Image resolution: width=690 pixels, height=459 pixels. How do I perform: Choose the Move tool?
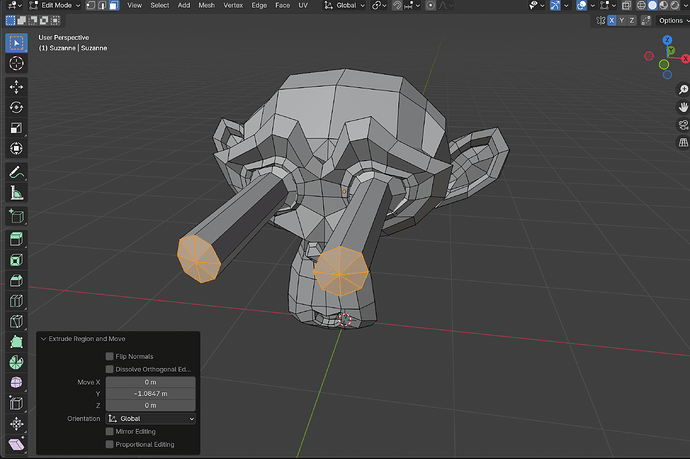16,87
